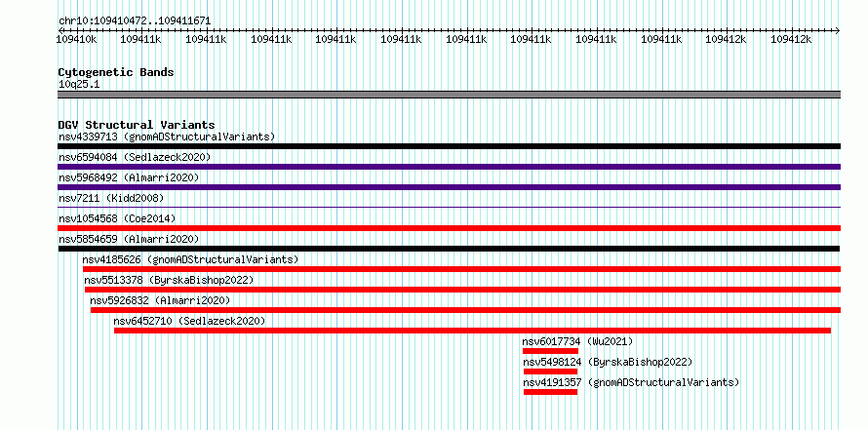This screenshot has height=430, width=868.
Task: Open the nsv6017734 (Wu2021) label
Action: (x=577, y=341)
